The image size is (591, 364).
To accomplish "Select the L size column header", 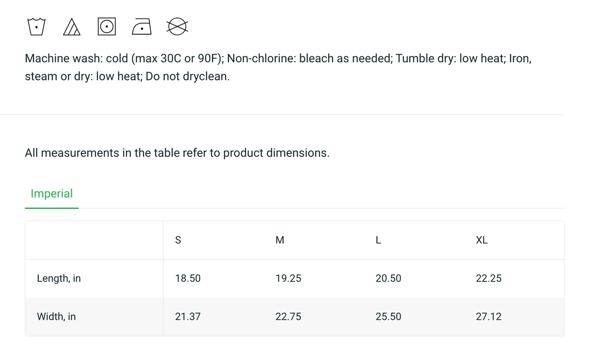I will (378, 240).
